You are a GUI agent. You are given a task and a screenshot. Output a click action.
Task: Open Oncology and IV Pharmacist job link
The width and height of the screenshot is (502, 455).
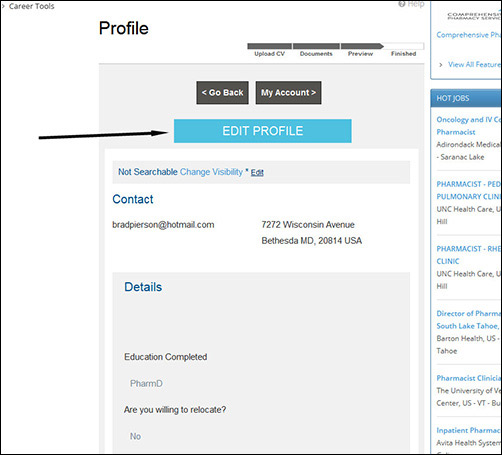click(468, 126)
